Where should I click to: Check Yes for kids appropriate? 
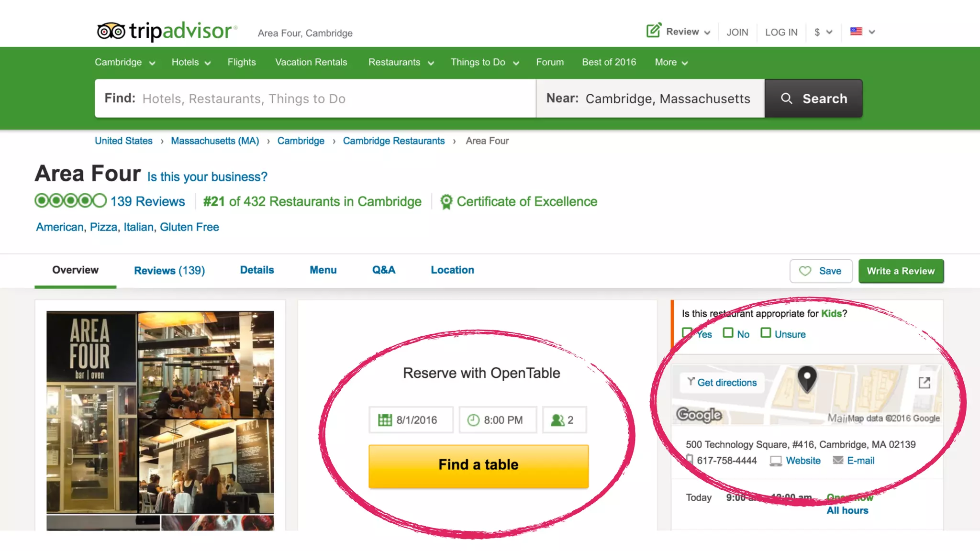point(687,332)
